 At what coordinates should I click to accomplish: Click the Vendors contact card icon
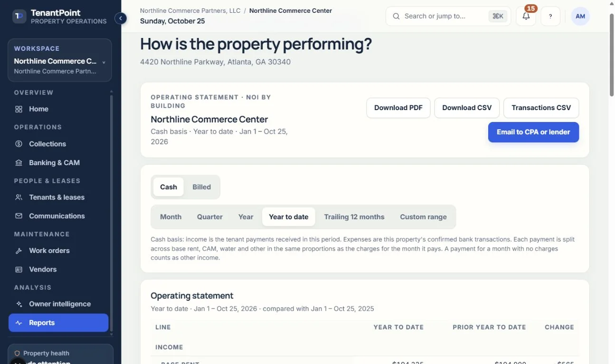[19, 270]
